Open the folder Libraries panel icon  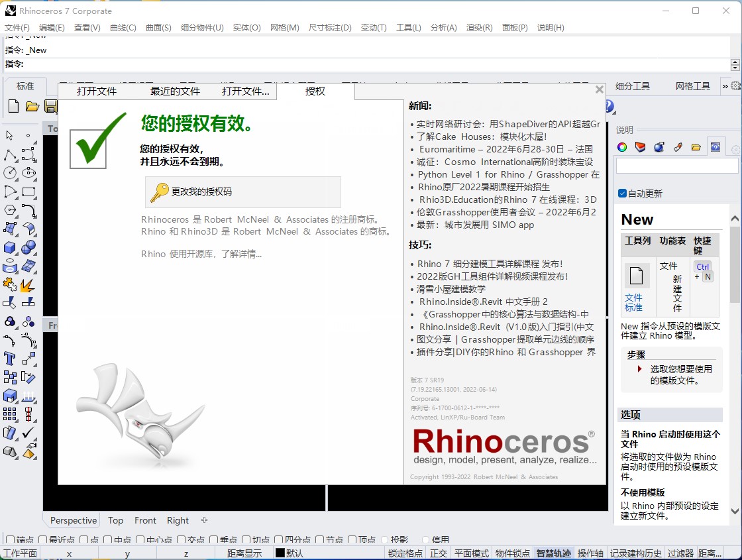696,147
